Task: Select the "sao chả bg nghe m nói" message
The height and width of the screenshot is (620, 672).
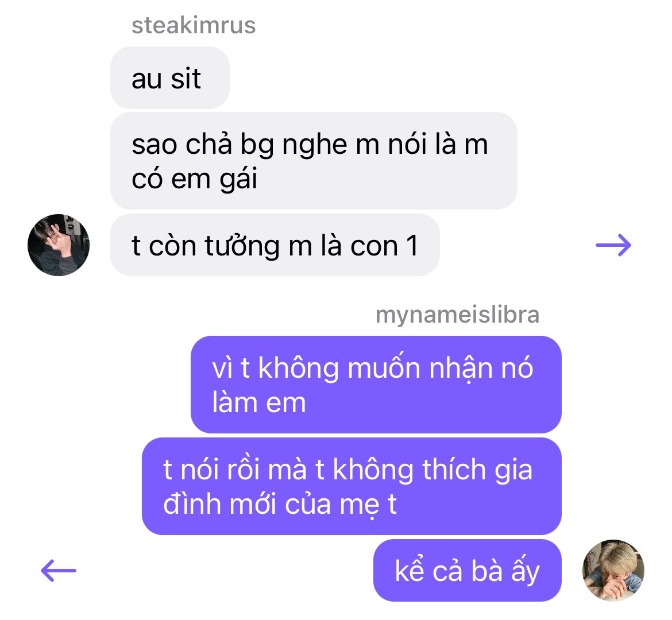Action: pyautogui.click(x=314, y=161)
